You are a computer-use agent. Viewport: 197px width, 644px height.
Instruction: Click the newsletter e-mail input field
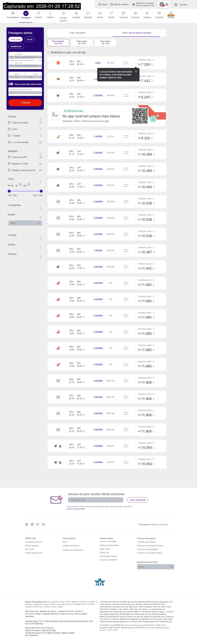(x=96, y=500)
